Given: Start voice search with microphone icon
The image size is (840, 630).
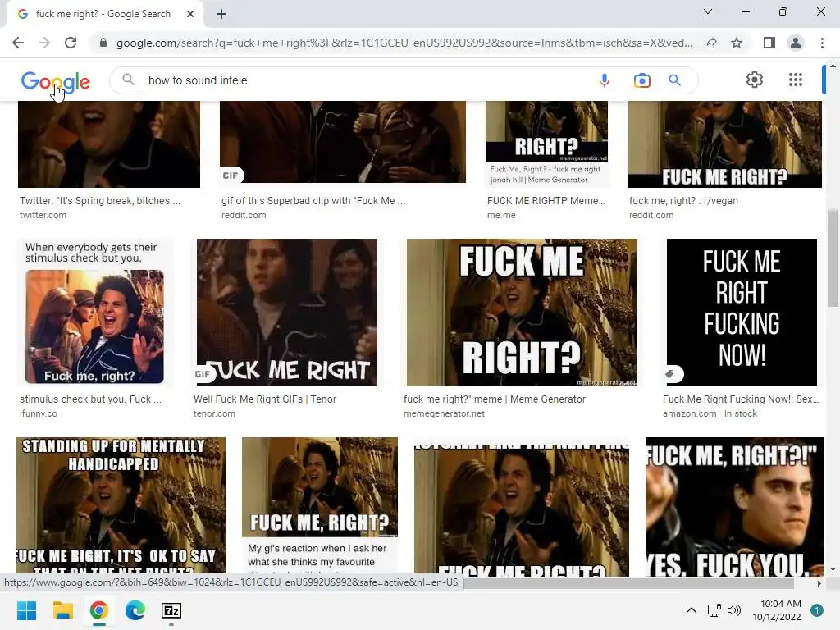Looking at the screenshot, I should (605, 80).
